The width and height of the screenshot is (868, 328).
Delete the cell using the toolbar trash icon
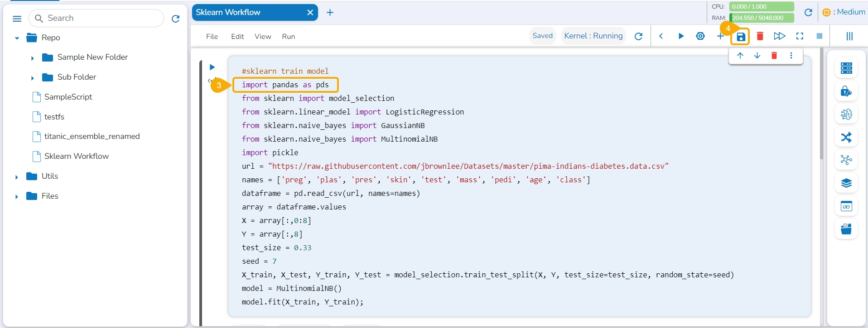[x=760, y=36]
